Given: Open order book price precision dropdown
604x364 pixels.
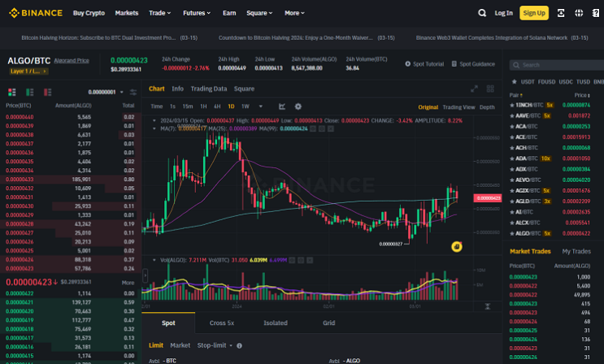Looking at the screenshot, I should (x=106, y=92).
